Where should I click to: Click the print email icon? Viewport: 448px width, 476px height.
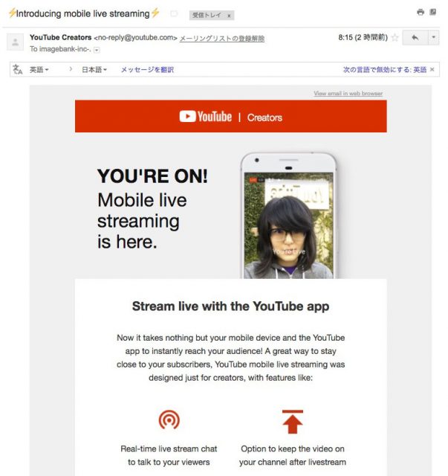[x=421, y=13]
